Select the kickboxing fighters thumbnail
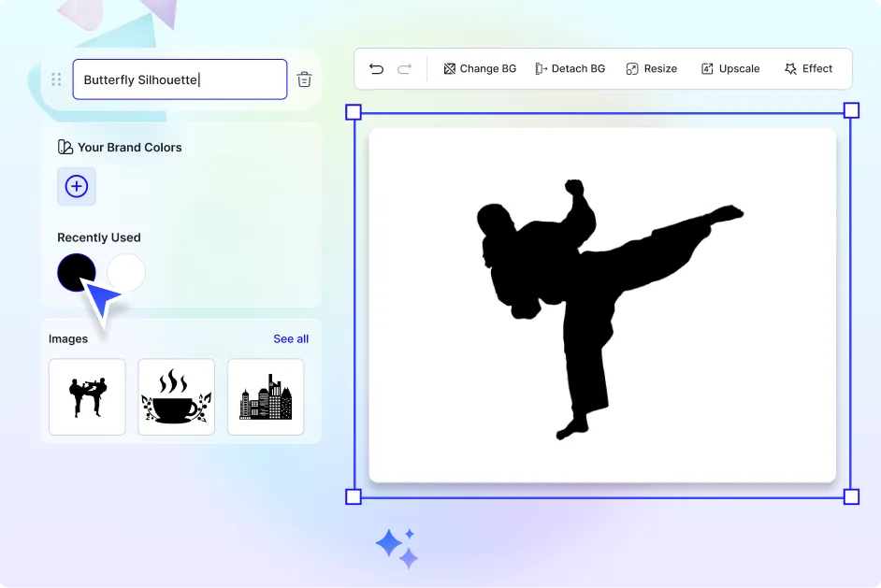Screen dimensions: 881x588 pos(87,396)
